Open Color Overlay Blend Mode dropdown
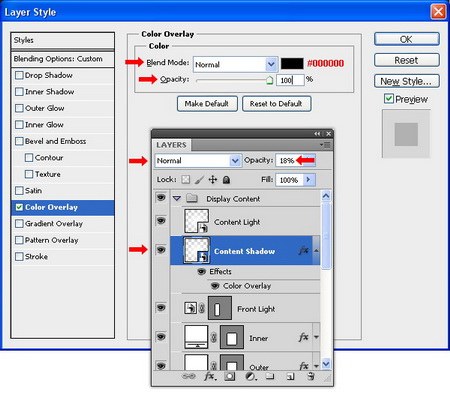Viewport: 450px width, 395px height. point(271,64)
